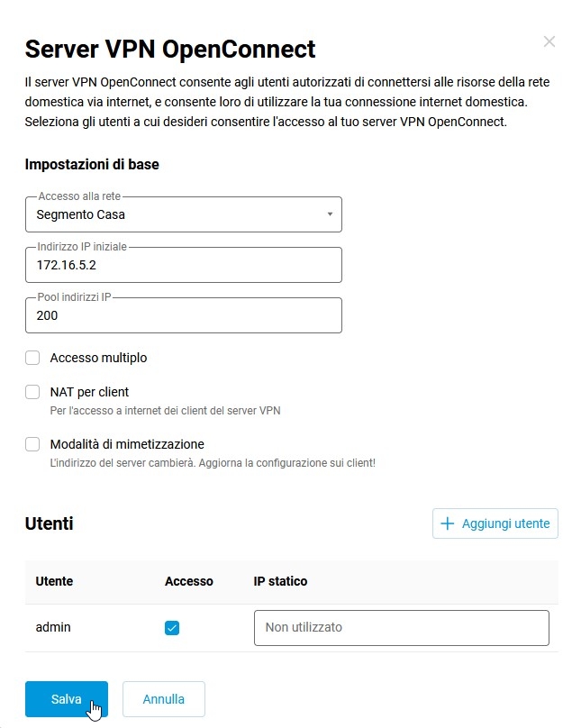
Task: Click the arrow beside Segmento Casa
Action: pyautogui.click(x=330, y=214)
